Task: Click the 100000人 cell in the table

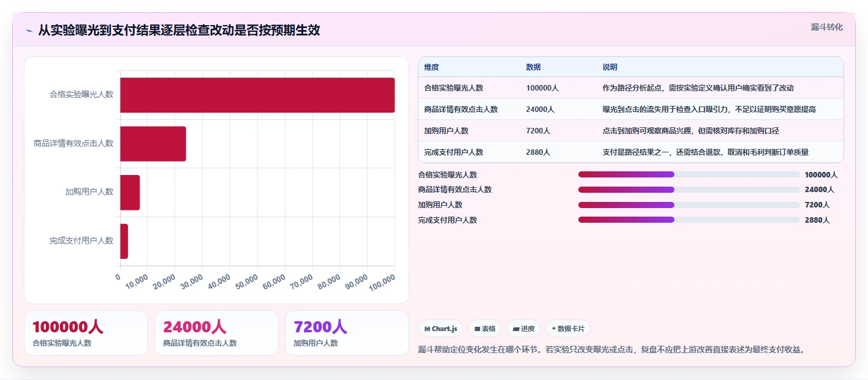Action: 542,88
